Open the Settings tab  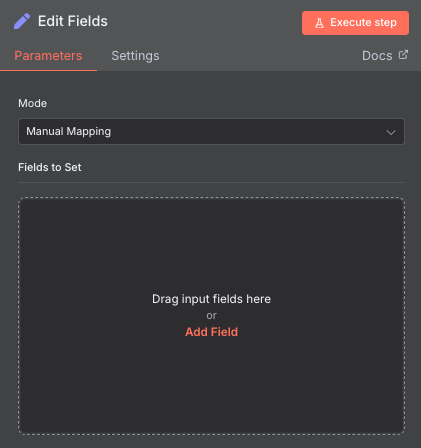pos(135,56)
